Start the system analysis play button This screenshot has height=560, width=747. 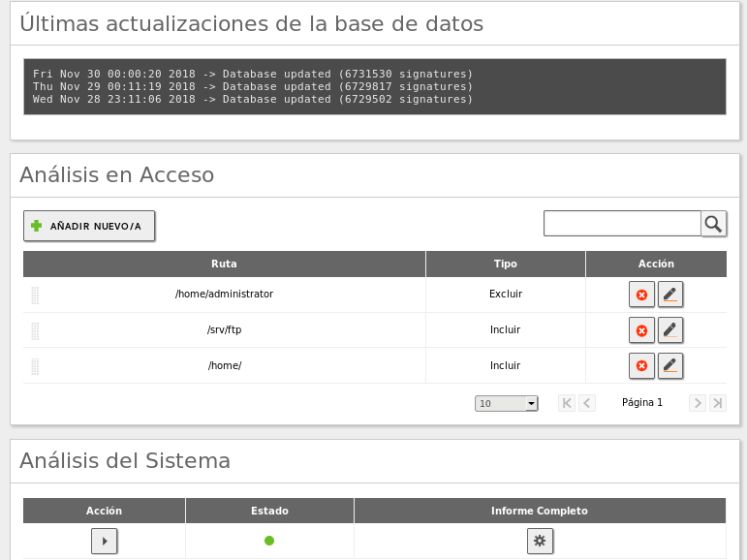click(105, 541)
